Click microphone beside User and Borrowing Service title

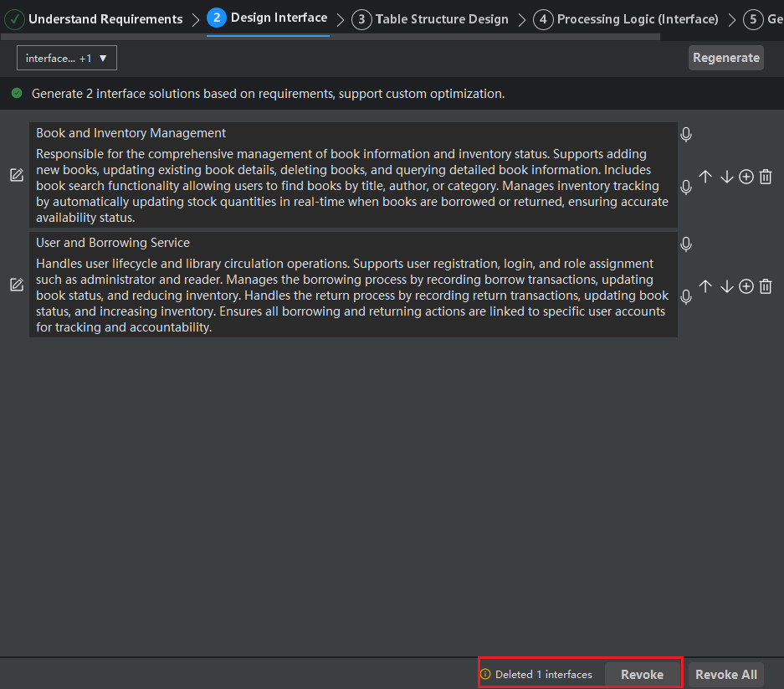tap(686, 244)
